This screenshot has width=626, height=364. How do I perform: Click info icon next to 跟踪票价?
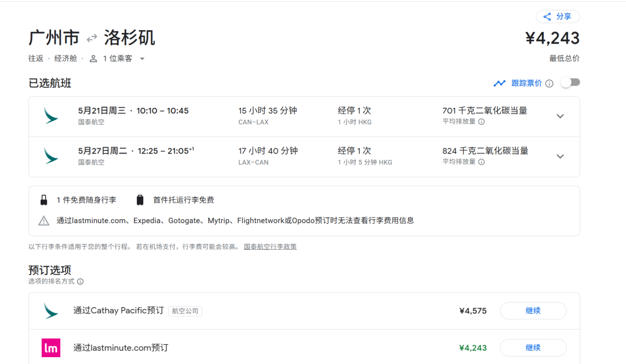549,83
